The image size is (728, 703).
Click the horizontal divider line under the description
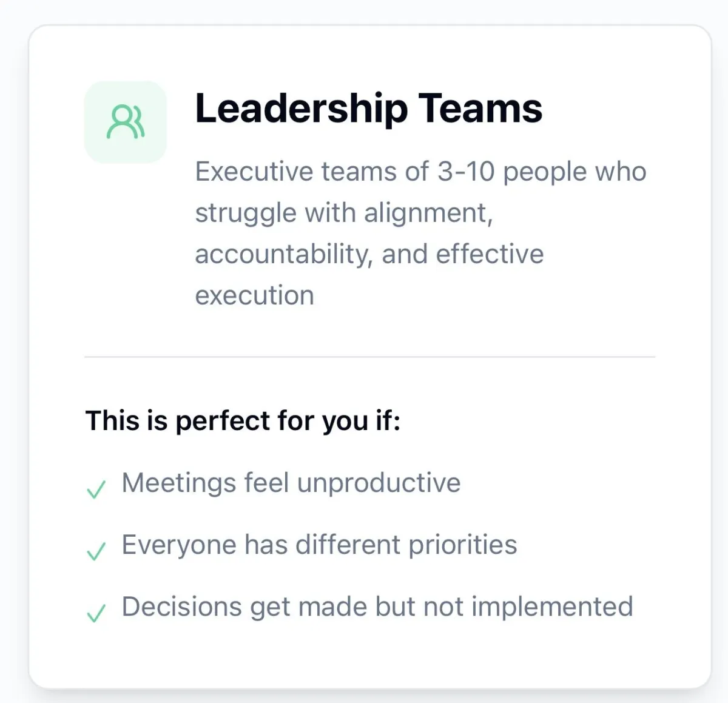pos(369,357)
